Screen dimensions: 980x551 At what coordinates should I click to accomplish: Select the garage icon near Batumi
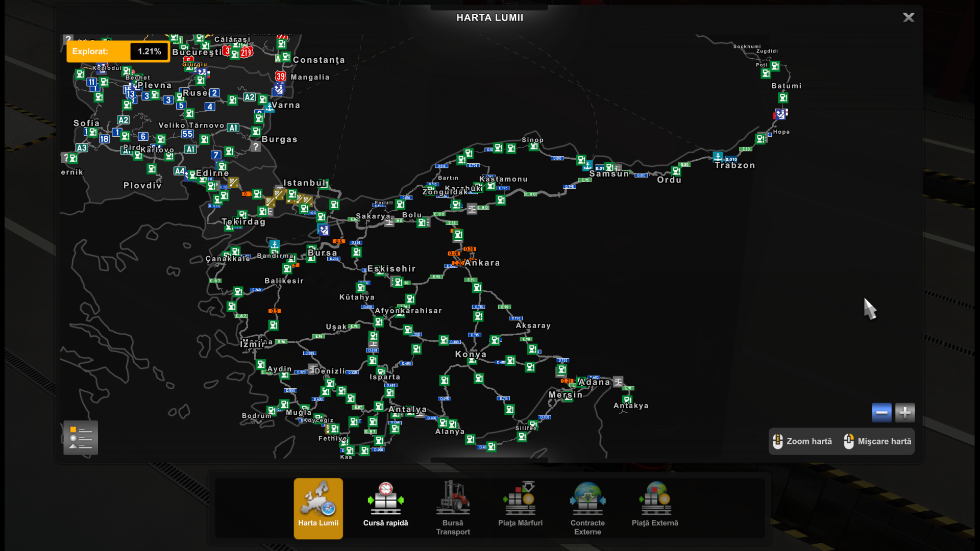pos(783,97)
